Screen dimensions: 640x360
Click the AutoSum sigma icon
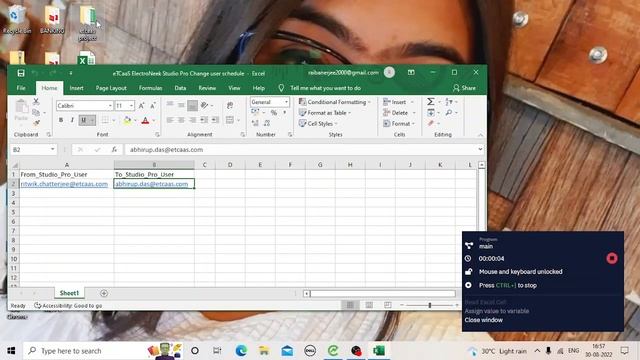(431, 101)
